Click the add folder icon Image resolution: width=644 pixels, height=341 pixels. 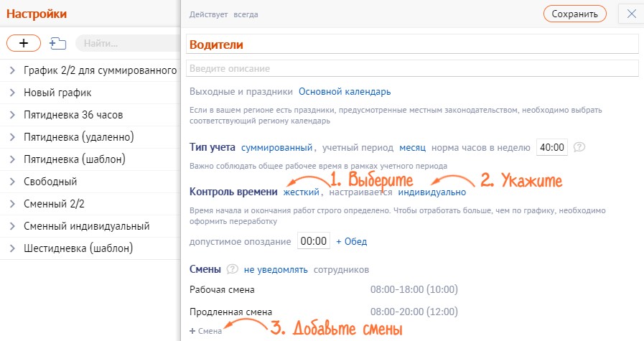[57, 43]
